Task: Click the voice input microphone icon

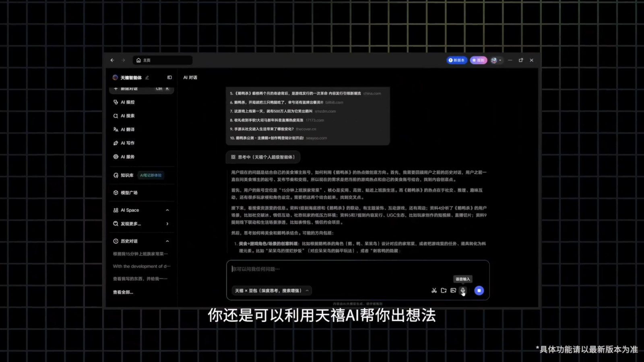Action: click(x=463, y=290)
